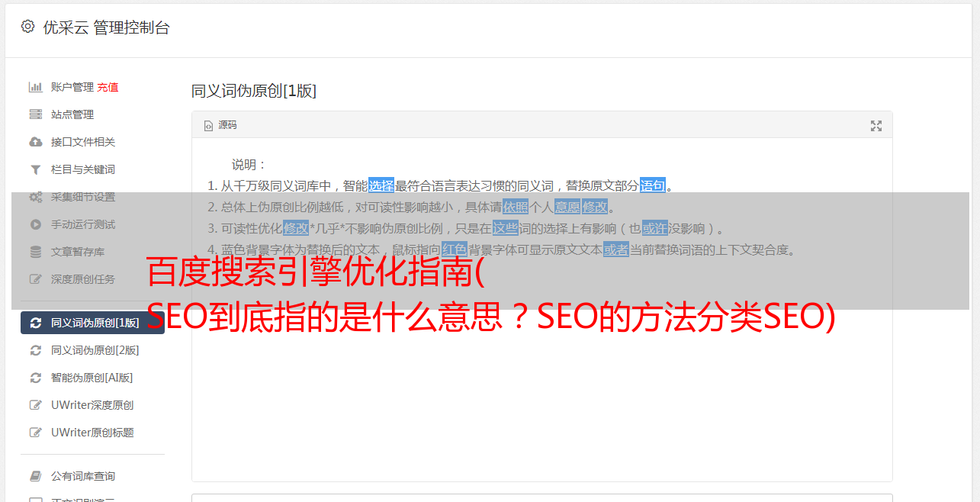Image resolution: width=980 pixels, height=502 pixels.
Task: Click the book icon for 公有词库查询
Action: 35,476
